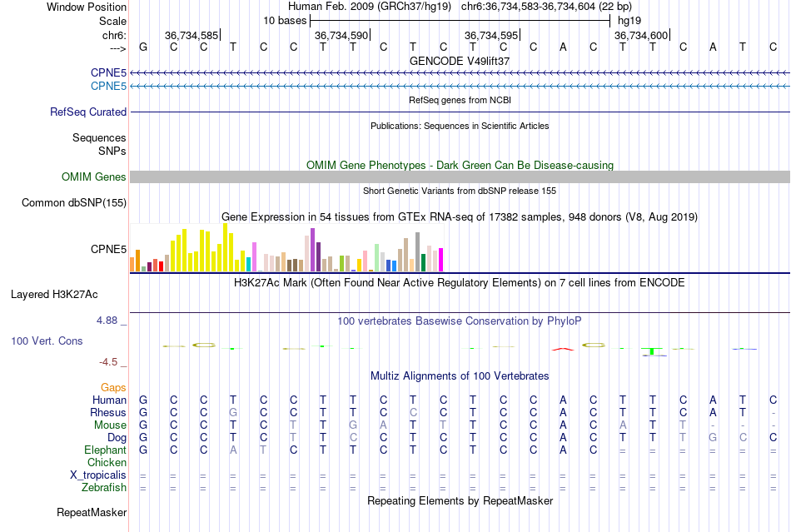Click the Rhesus alignment row label
Viewport: 791px width, 532px height.
pyautogui.click(x=108, y=412)
